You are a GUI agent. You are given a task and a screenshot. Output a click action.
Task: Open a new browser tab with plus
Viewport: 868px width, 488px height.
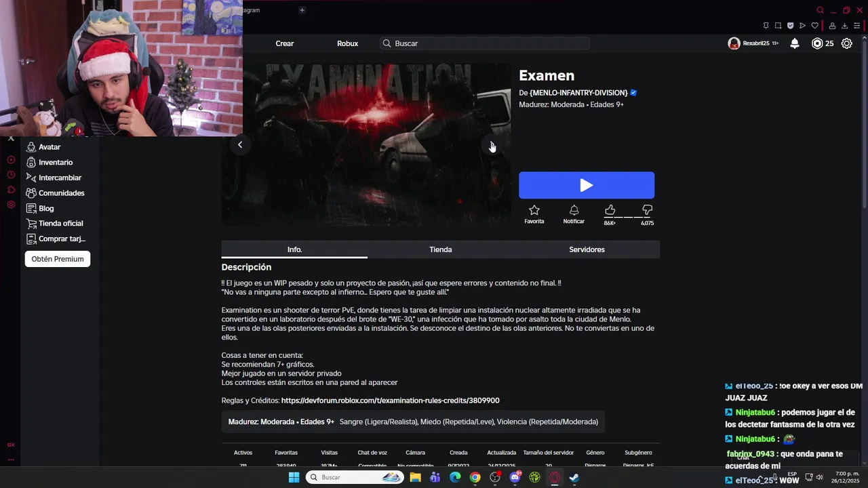(x=302, y=10)
